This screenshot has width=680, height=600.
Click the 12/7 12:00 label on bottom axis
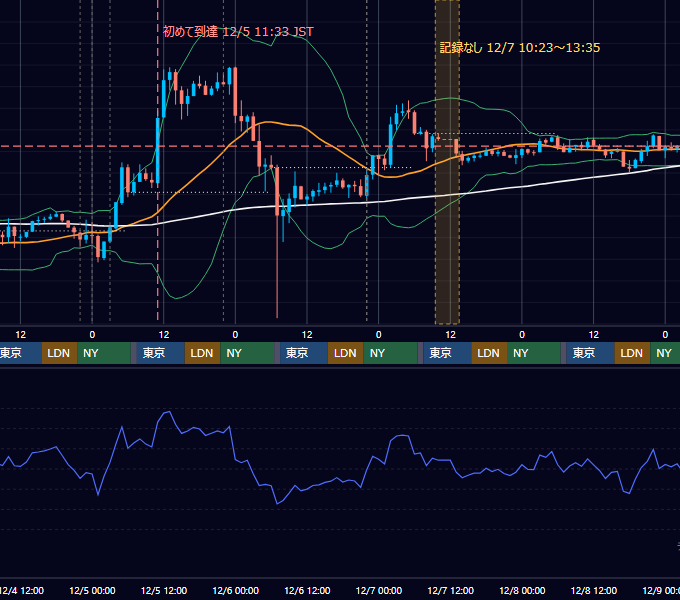(451, 590)
